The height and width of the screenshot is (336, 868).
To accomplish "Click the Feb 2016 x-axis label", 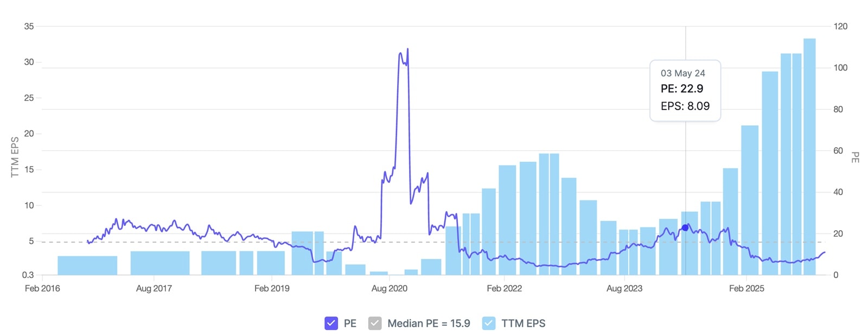I will coord(42,288).
